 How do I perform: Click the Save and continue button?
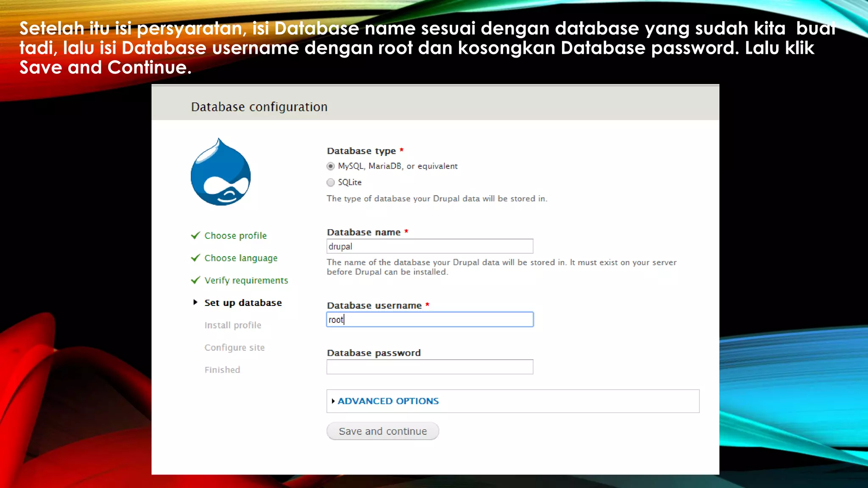[383, 431]
